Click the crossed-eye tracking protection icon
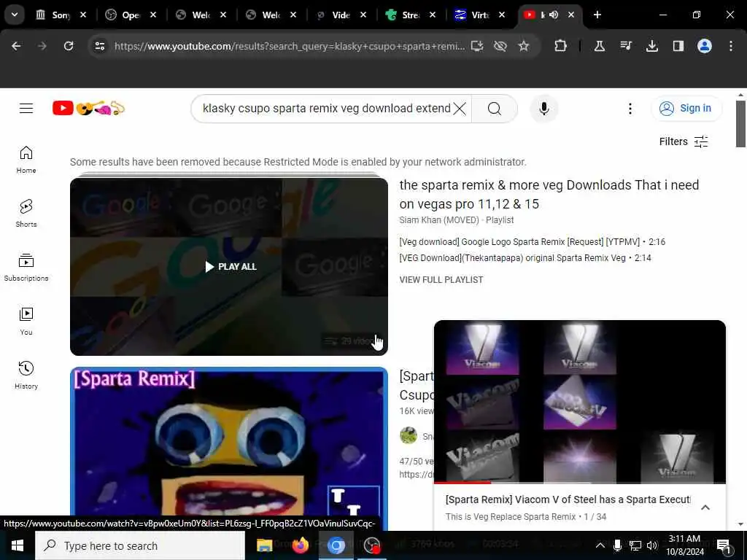Screen dimensions: 747x560 point(500,46)
